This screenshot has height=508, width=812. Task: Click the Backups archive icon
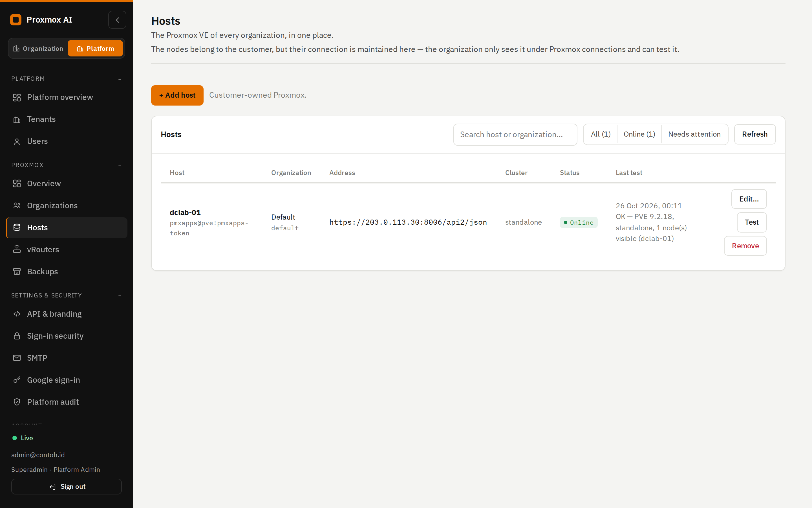17,272
